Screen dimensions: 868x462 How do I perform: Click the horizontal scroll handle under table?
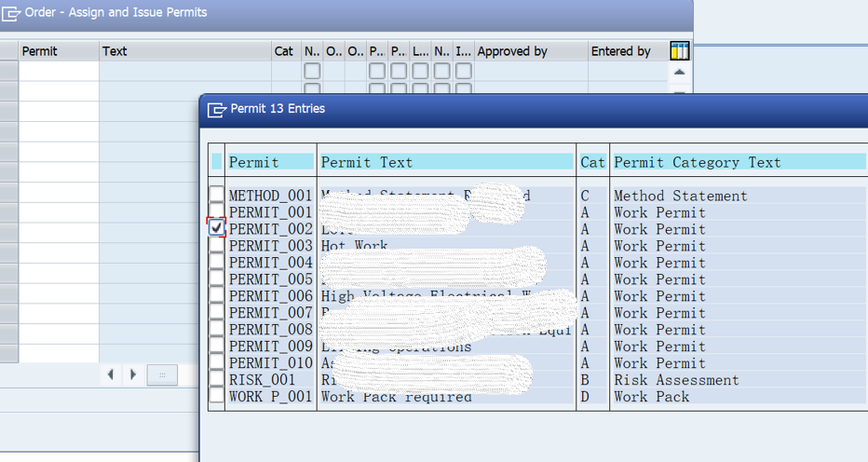(162, 375)
